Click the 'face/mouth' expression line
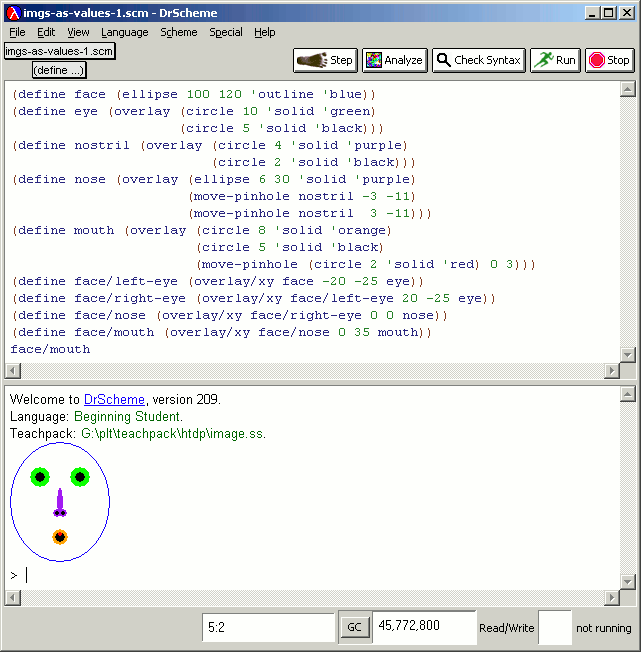This screenshot has width=641, height=652. (x=50, y=349)
